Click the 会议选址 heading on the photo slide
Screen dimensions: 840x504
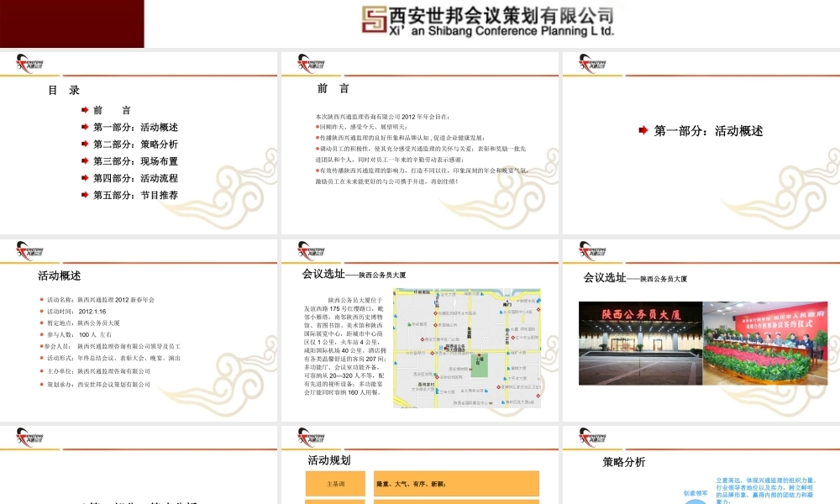[635, 278]
